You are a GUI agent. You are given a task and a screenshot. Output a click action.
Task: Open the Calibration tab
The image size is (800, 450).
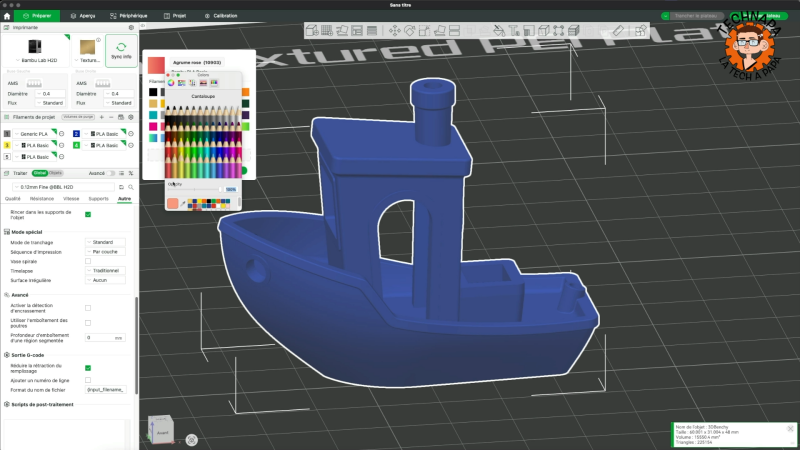tap(221, 16)
